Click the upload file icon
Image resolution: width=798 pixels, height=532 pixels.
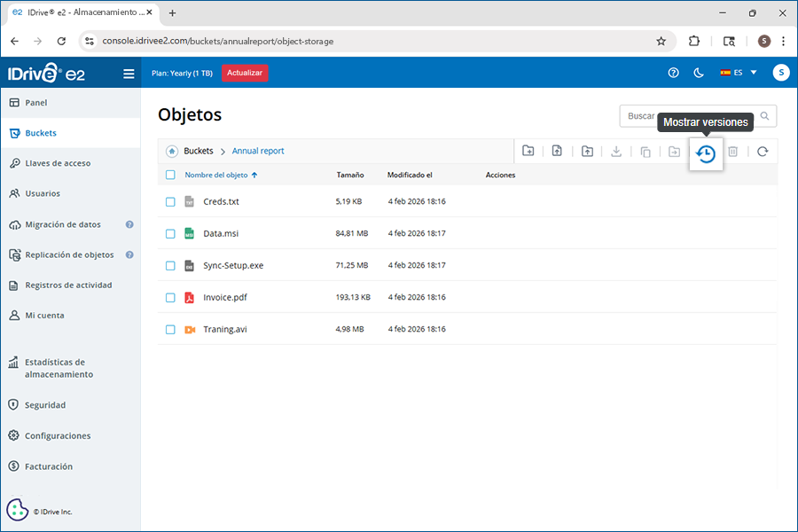(x=557, y=152)
